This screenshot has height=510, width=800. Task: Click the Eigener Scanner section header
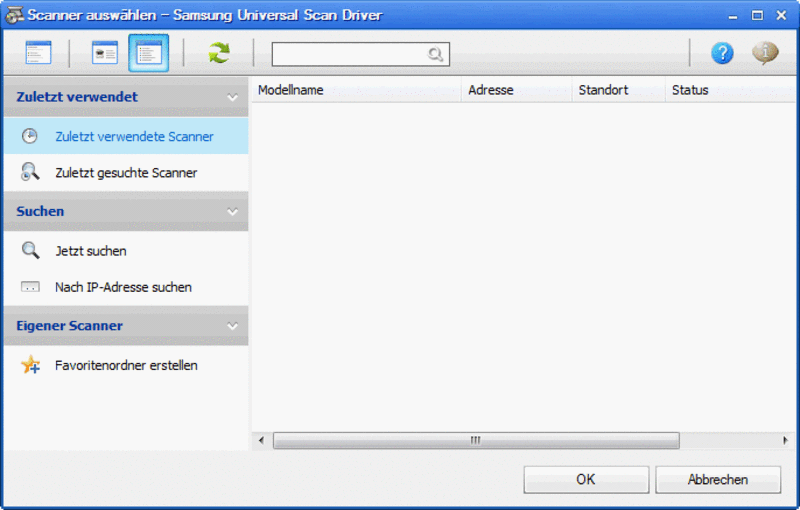pos(126,325)
